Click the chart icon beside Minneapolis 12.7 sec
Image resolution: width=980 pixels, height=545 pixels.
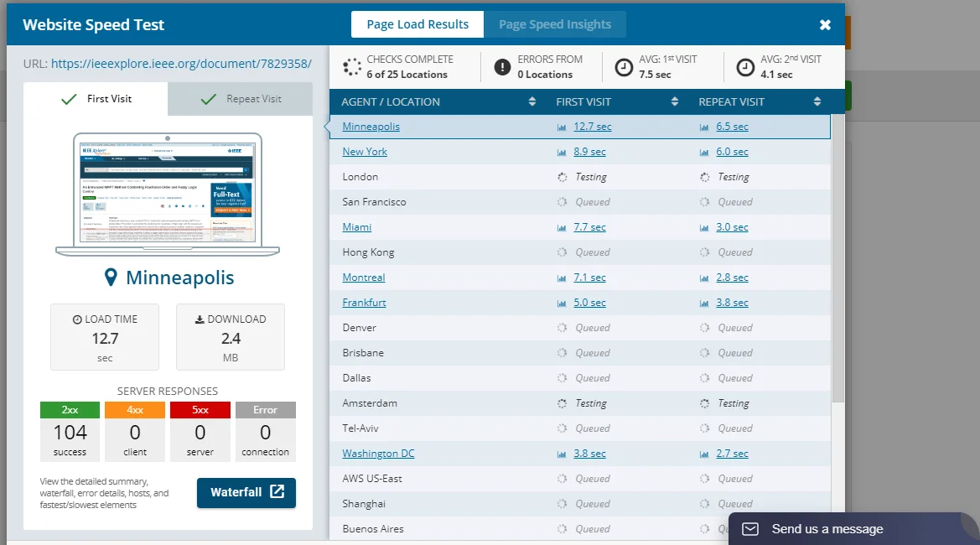(562, 127)
